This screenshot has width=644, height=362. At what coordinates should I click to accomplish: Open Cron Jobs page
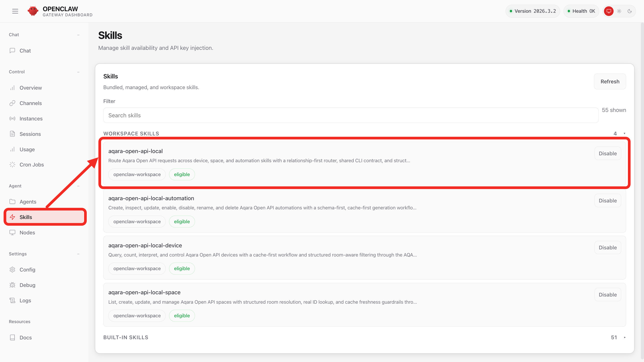click(45, 165)
